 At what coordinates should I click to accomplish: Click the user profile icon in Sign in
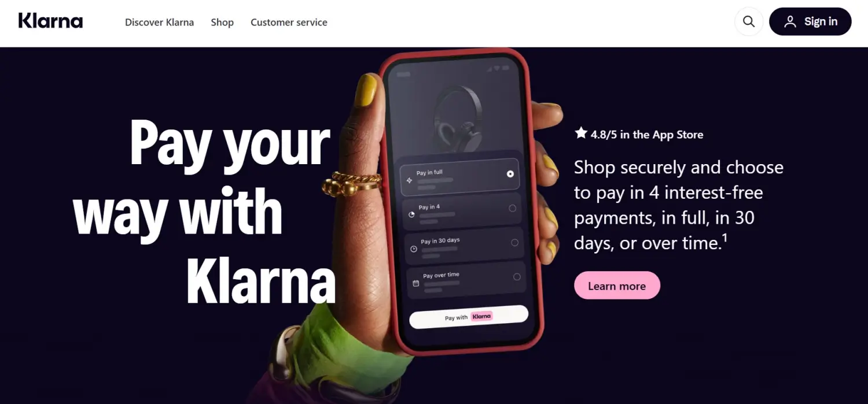(x=790, y=22)
